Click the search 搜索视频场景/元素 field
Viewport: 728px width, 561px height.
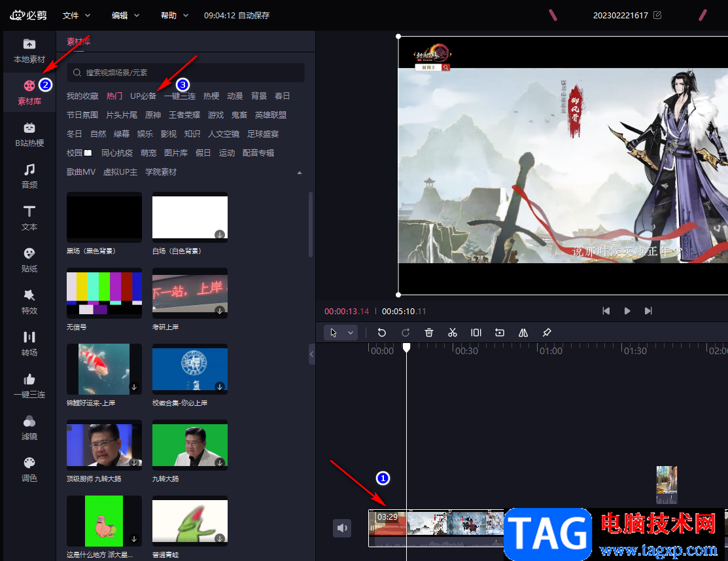(186, 73)
